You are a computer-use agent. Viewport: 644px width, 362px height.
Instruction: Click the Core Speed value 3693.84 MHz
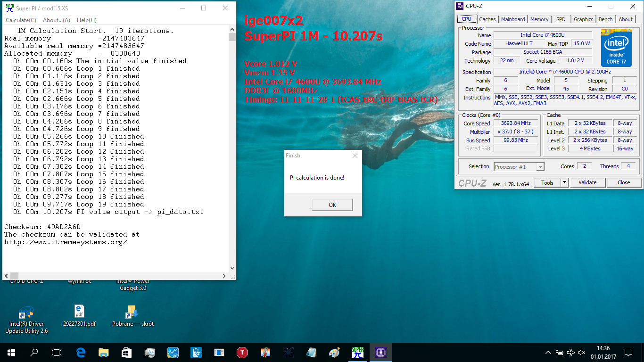point(516,123)
